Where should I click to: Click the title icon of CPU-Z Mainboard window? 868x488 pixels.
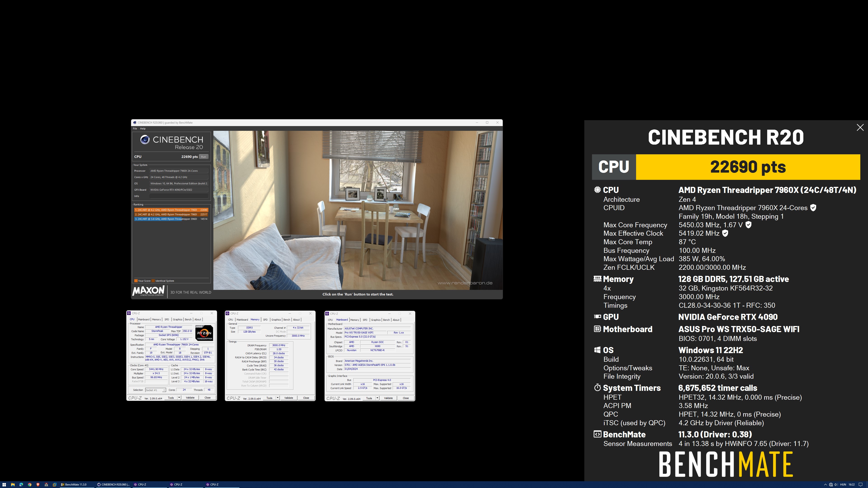pos(327,314)
